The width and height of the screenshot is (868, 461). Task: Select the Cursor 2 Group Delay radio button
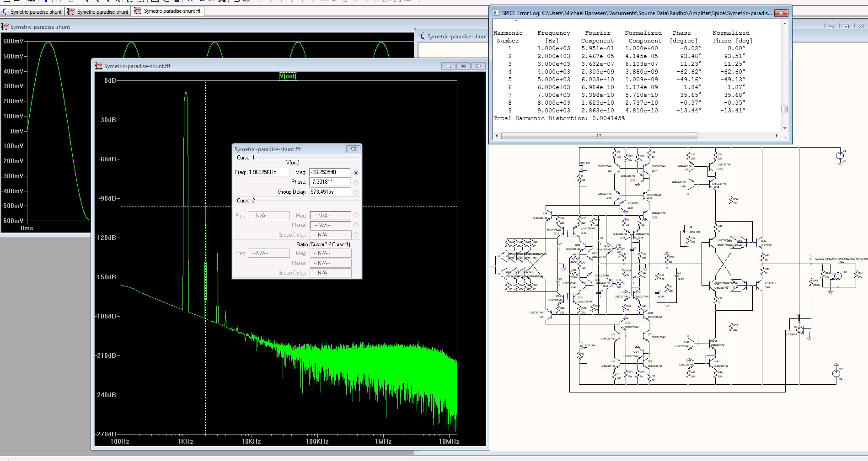click(356, 234)
